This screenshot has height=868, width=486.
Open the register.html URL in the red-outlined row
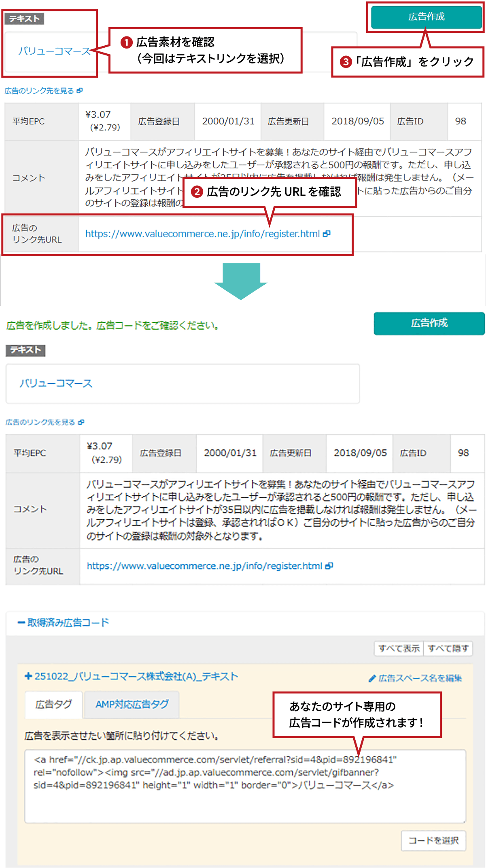coord(202,234)
